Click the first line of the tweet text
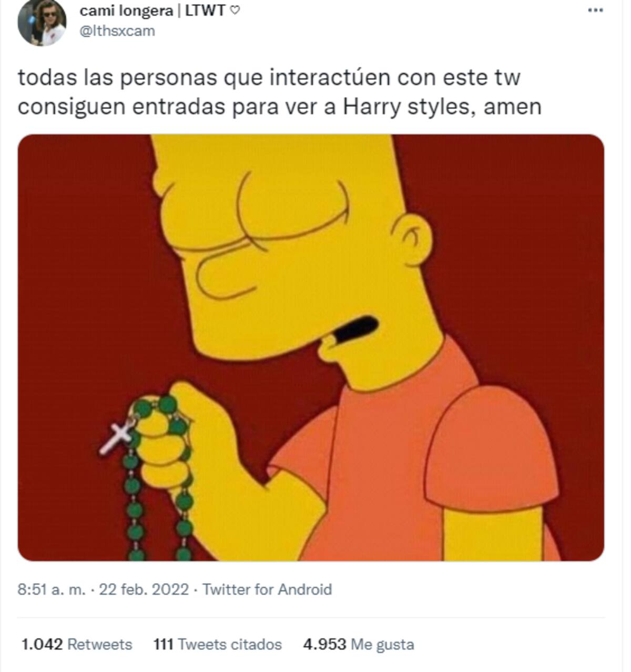 [269, 78]
